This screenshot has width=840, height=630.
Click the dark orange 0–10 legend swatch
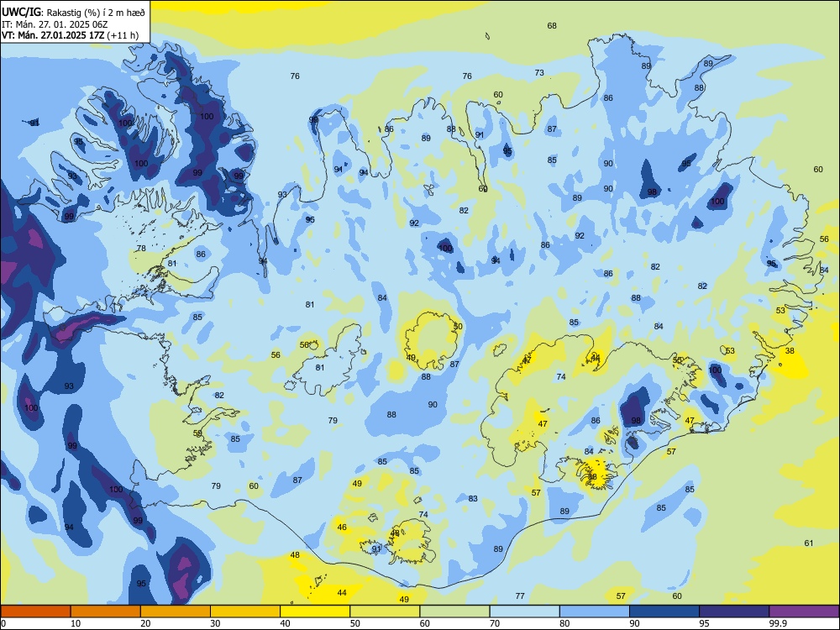pyautogui.click(x=35, y=612)
